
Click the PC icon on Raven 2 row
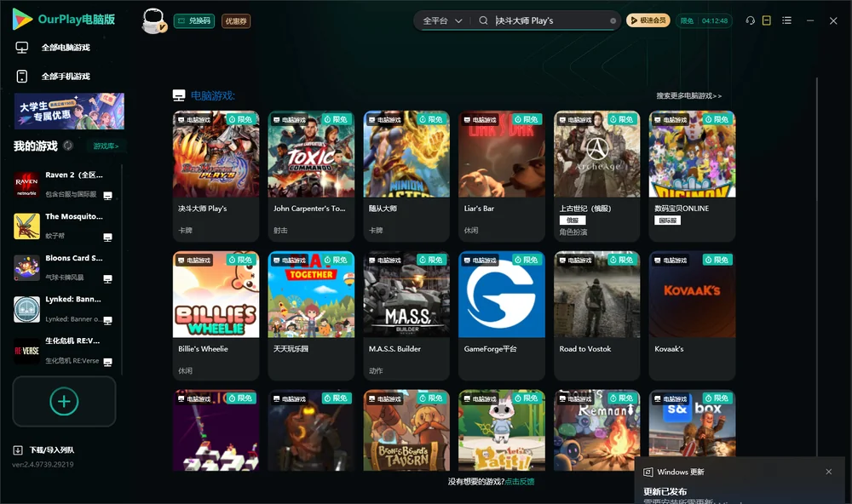(107, 196)
